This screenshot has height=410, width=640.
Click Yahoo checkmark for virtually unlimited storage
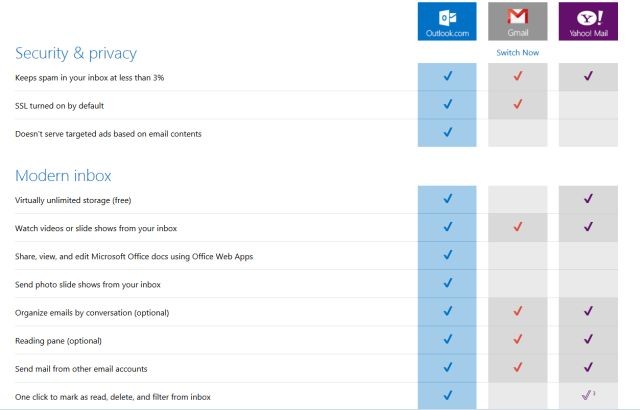point(587,199)
